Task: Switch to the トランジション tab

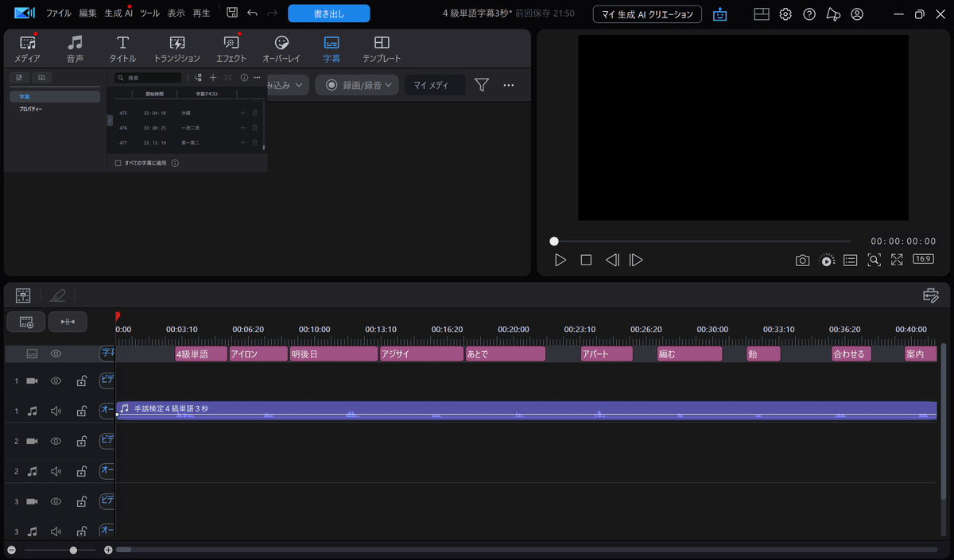Action: click(x=177, y=49)
